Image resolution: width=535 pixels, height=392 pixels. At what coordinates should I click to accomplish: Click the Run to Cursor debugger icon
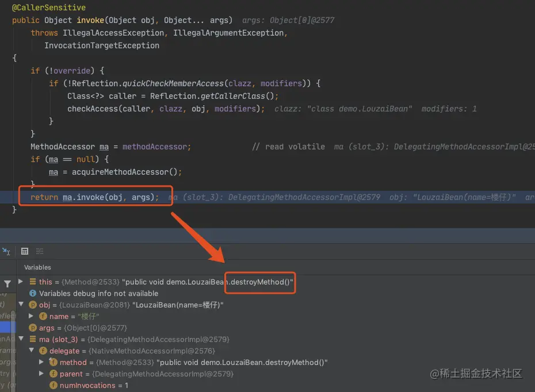(x=6, y=252)
